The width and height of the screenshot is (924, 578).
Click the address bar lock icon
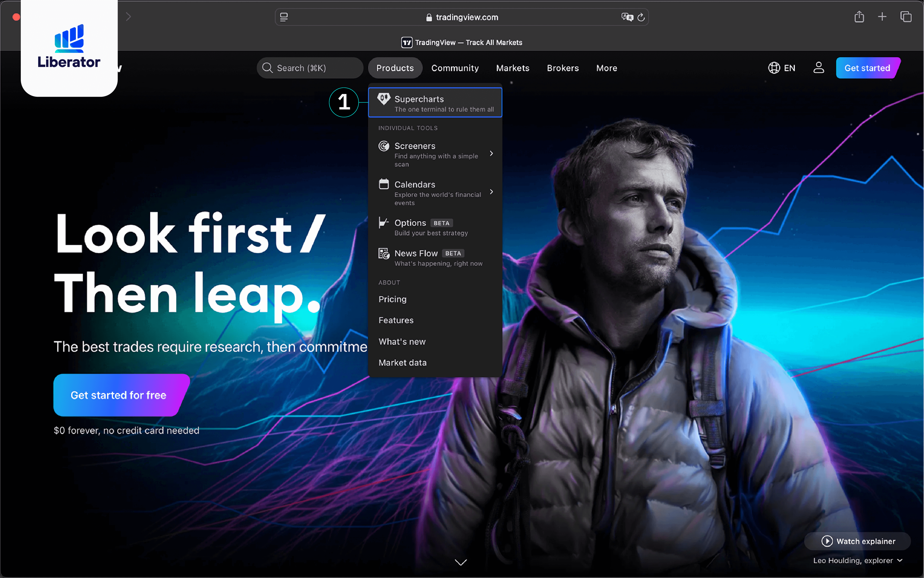[x=429, y=17]
